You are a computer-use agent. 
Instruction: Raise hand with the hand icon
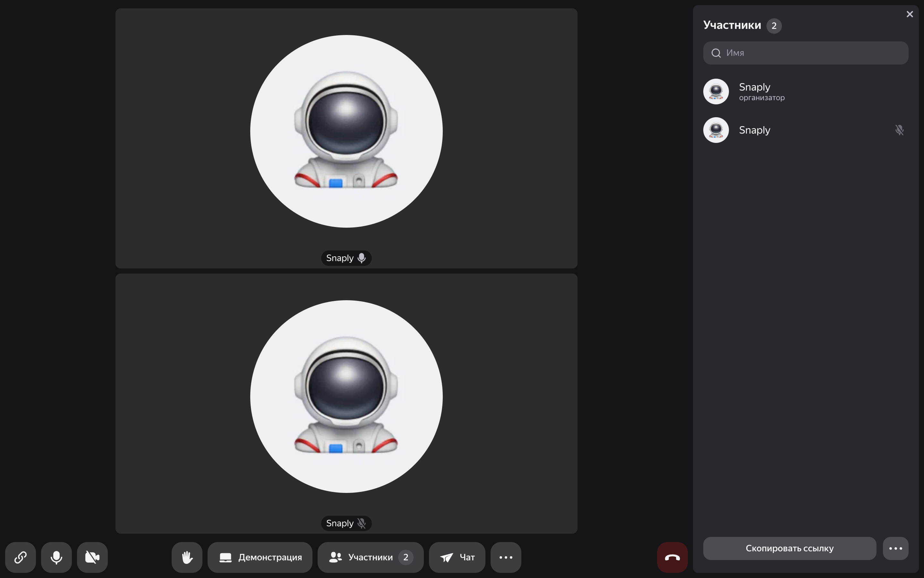click(x=187, y=557)
